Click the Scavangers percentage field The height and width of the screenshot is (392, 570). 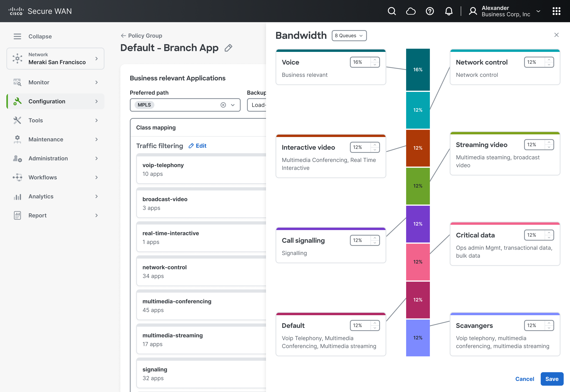click(539, 325)
